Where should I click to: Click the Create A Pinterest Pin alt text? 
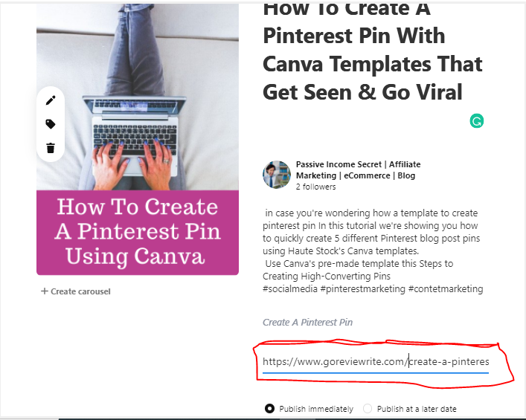[307, 322]
